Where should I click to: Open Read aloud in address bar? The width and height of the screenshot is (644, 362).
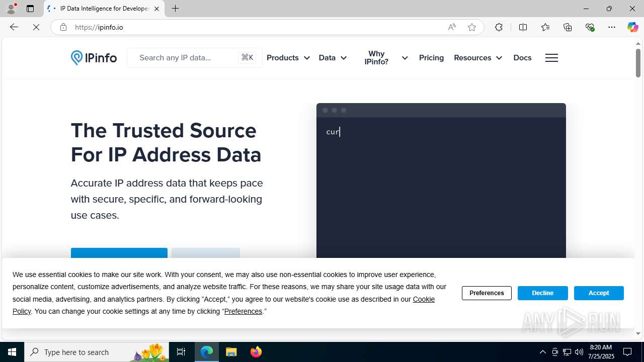click(x=452, y=27)
